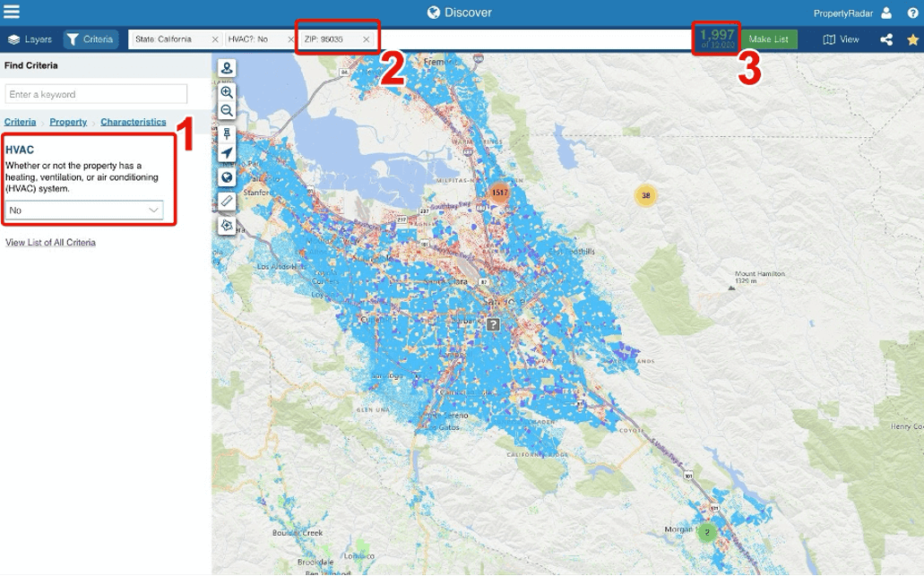
Task: Remove the ZIP: 95035 filter
Action: click(366, 39)
